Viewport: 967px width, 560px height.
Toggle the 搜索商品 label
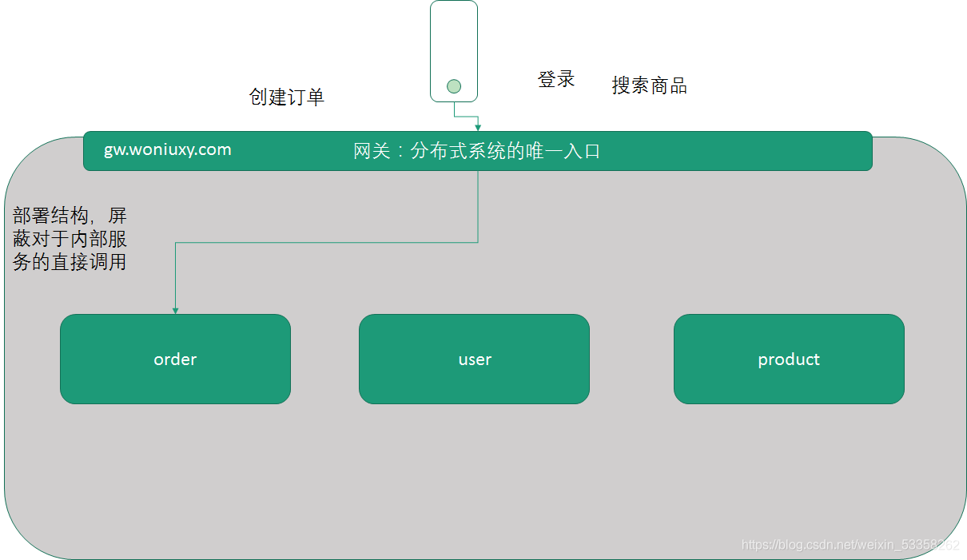coord(651,85)
